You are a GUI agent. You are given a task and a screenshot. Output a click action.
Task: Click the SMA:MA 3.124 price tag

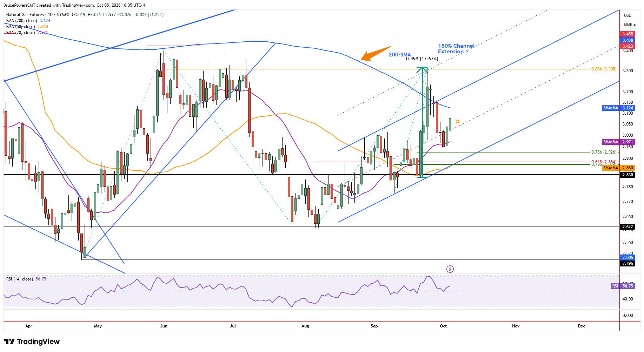click(618, 108)
